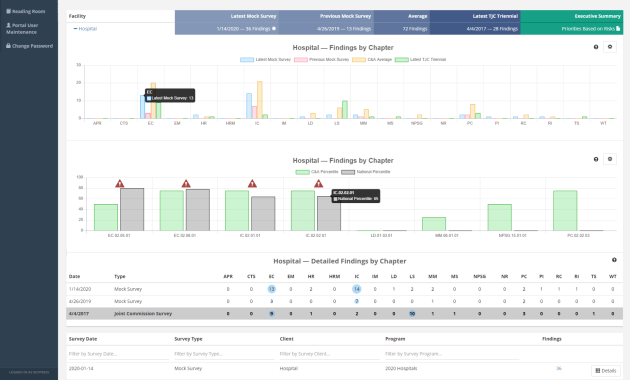Viewport: 630px width, 380px height.
Task: Sort by Program column header
Action: pyautogui.click(x=395, y=339)
